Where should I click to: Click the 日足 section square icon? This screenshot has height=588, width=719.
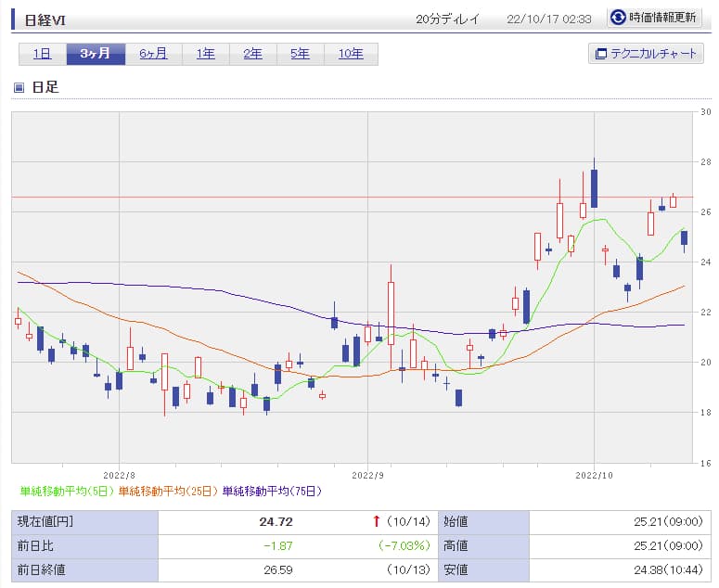click(19, 88)
